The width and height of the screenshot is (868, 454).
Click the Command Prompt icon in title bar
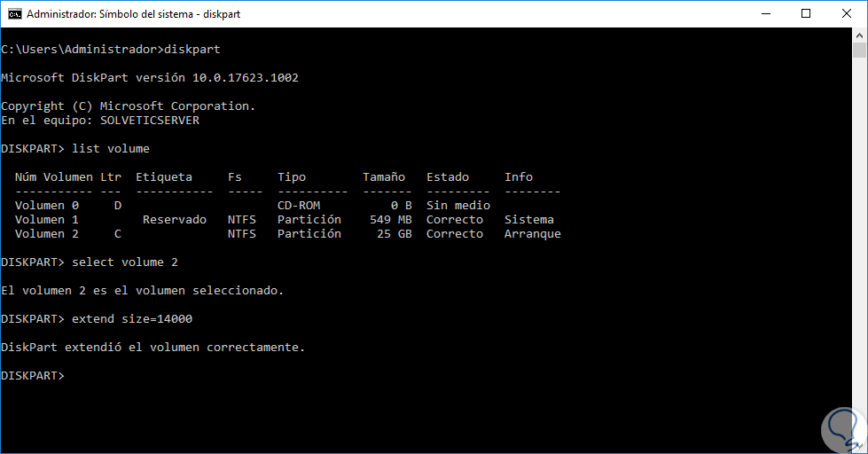click(13, 13)
